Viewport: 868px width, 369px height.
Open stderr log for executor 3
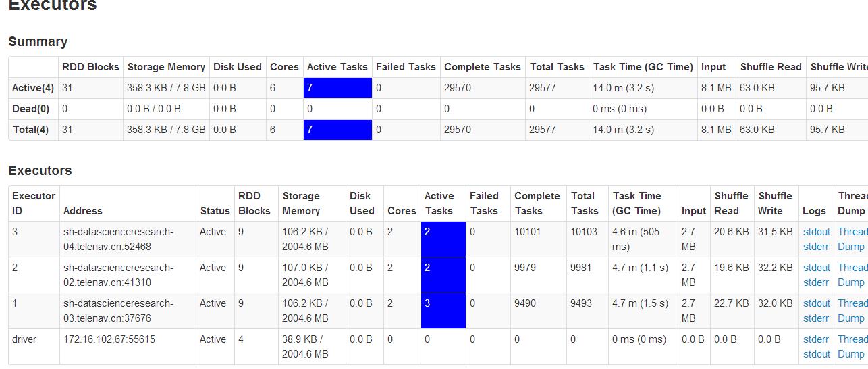[x=816, y=247]
